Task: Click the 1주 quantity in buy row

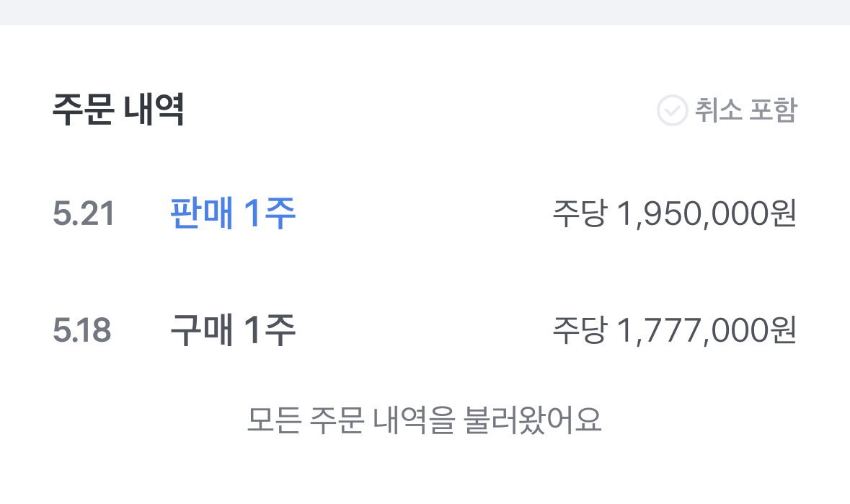Action: (270, 330)
